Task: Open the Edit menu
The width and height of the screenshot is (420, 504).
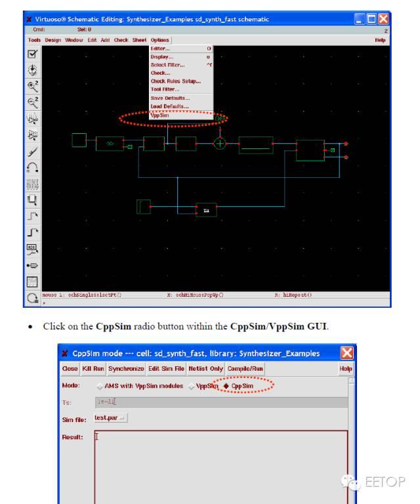Action: click(x=92, y=40)
